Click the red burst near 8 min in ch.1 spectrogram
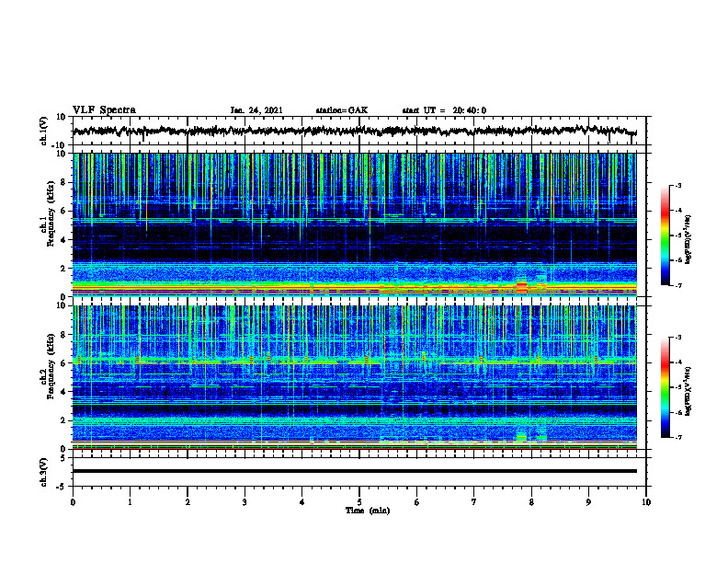The width and height of the screenshot is (728, 563). coord(522,286)
